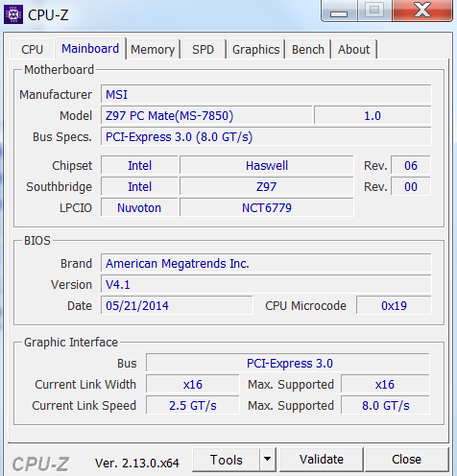The width and height of the screenshot is (457, 476).
Task: Click the model value Z97 PC Mate(MS-7850)
Action: pos(206,116)
